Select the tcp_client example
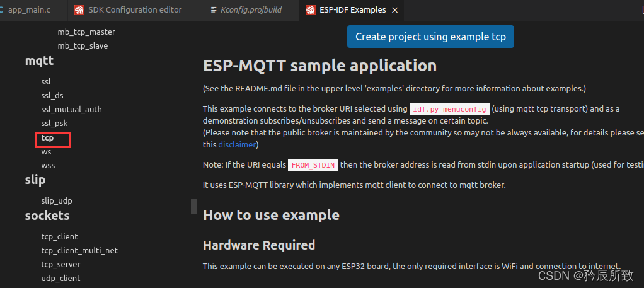Viewport: 644px width, 288px height. [x=59, y=237]
